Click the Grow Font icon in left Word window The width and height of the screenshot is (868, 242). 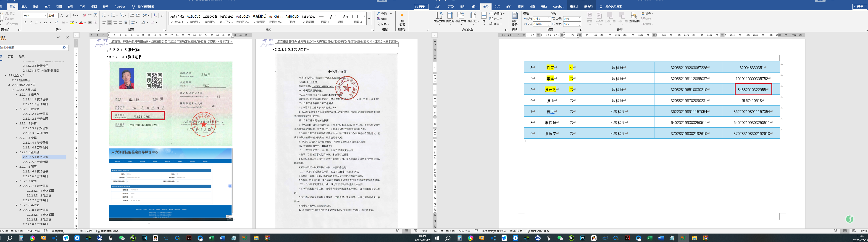(62, 16)
